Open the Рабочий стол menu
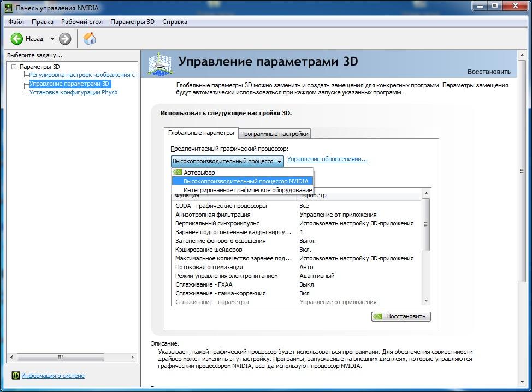 (82, 22)
